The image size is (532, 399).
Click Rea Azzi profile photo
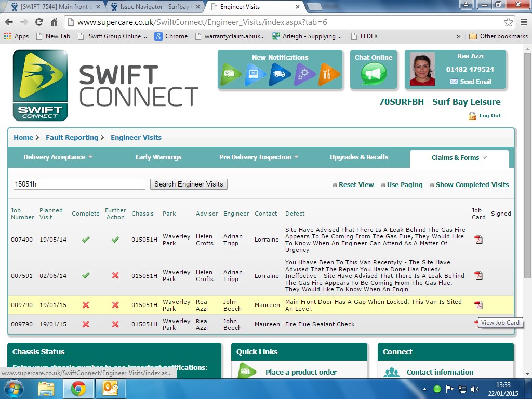(422, 69)
